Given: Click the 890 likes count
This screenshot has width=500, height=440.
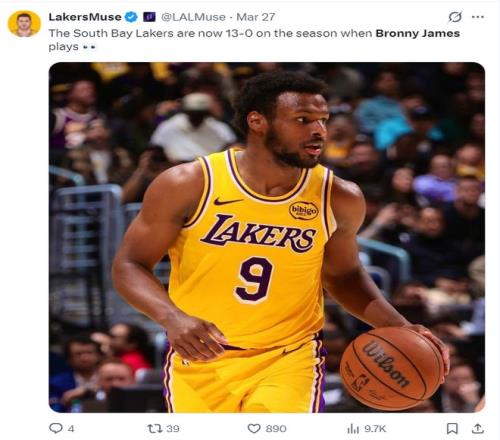Looking at the screenshot, I should [x=276, y=428].
